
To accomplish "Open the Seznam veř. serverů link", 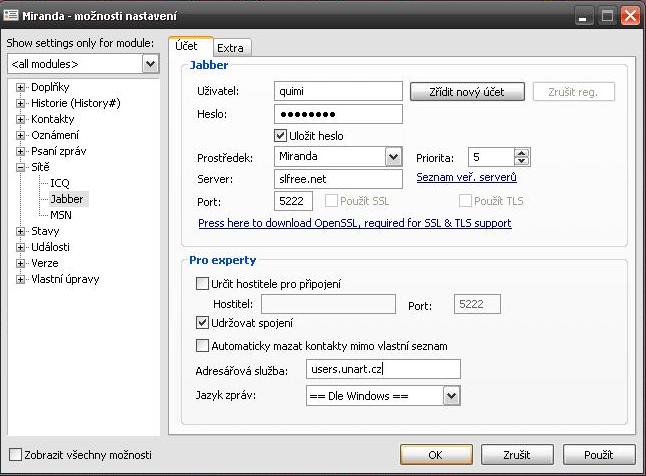I will click(x=466, y=178).
